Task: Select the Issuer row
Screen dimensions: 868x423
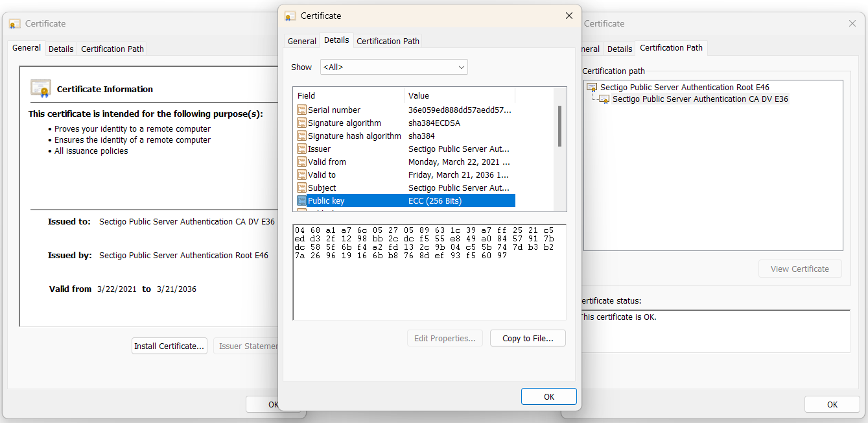Action: 405,149
